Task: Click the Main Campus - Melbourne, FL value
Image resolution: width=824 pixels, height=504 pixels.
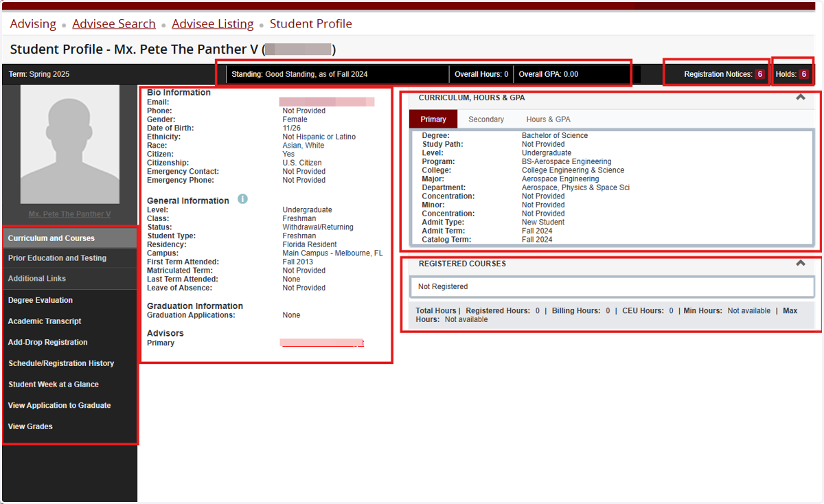Action: tap(333, 253)
